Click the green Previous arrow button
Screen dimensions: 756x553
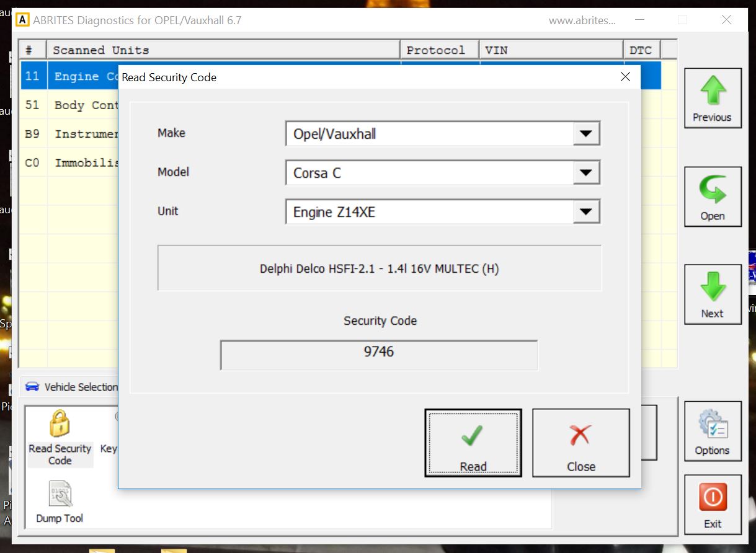pyautogui.click(x=713, y=98)
